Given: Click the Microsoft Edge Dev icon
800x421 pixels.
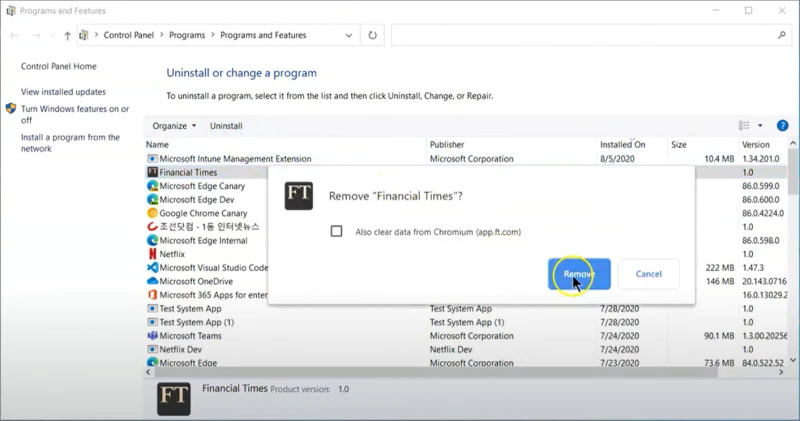Looking at the screenshot, I should click(152, 200).
